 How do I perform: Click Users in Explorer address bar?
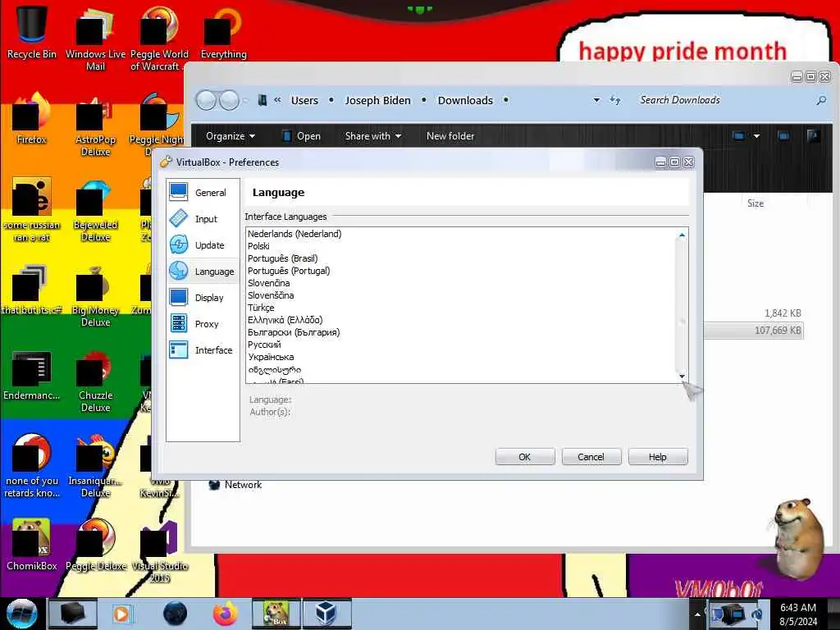(304, 100)
